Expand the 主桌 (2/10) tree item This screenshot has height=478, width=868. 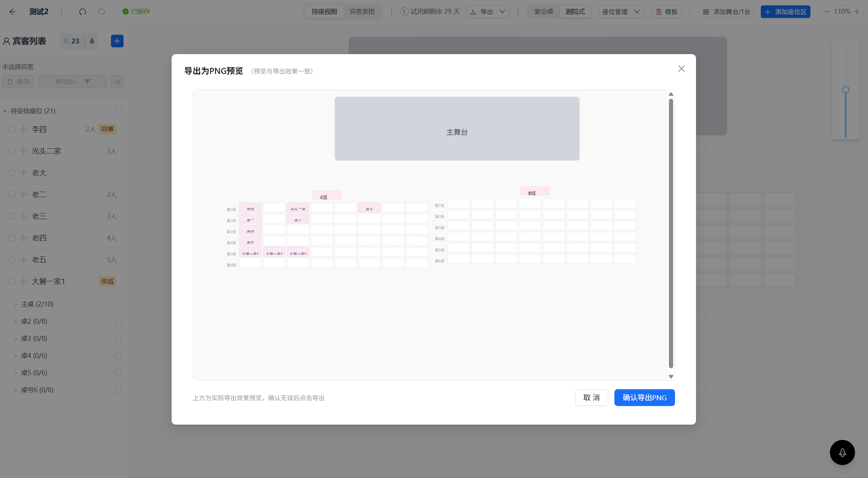point(16,304)
